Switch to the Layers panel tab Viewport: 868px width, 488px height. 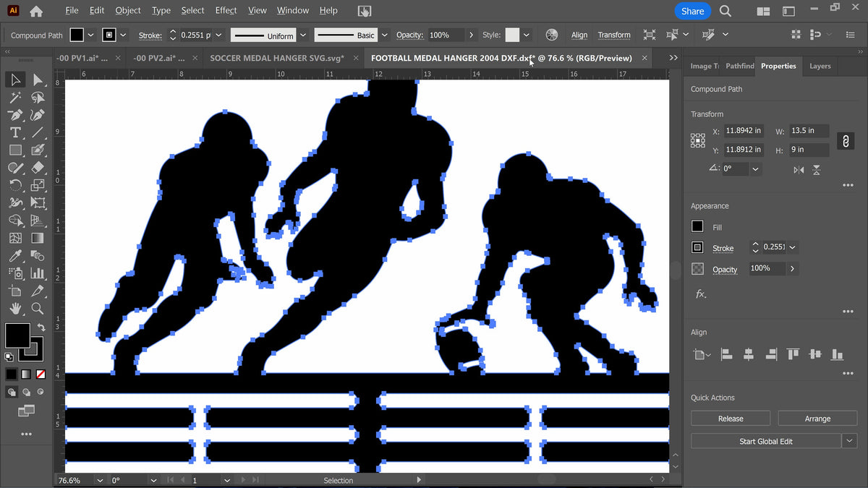point(820,66)
